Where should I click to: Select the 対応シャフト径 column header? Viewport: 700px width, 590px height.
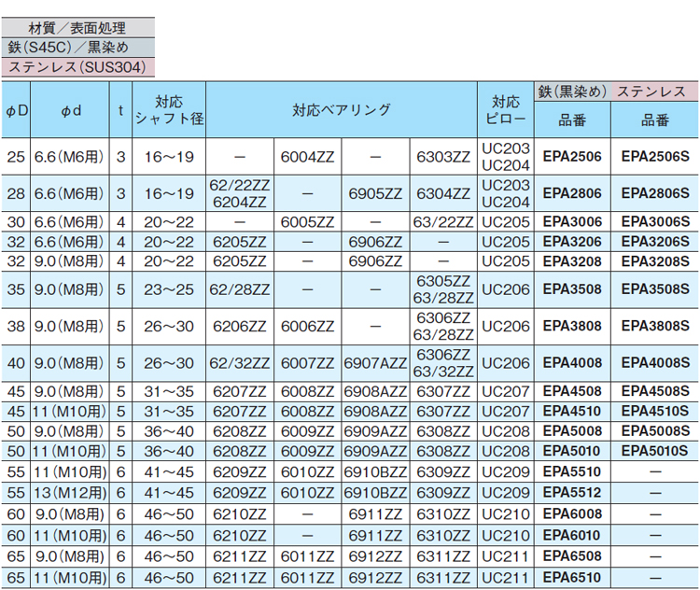click(169, 110)
